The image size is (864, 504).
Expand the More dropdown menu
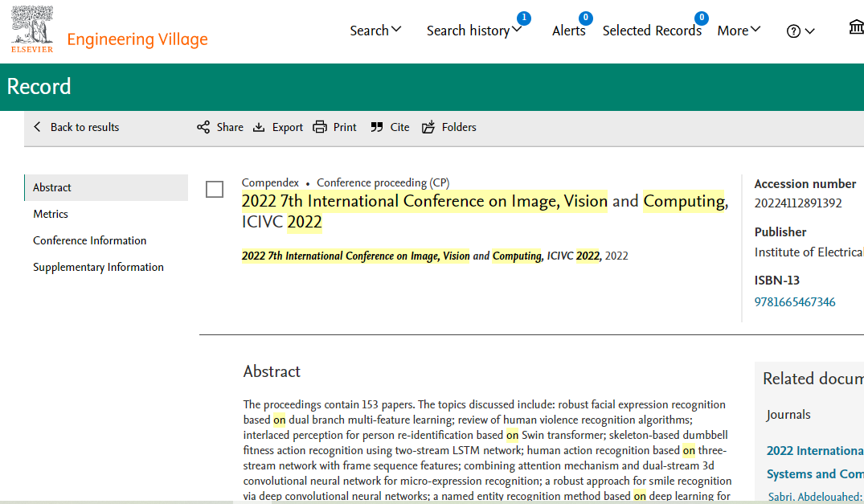click(739, 31)
